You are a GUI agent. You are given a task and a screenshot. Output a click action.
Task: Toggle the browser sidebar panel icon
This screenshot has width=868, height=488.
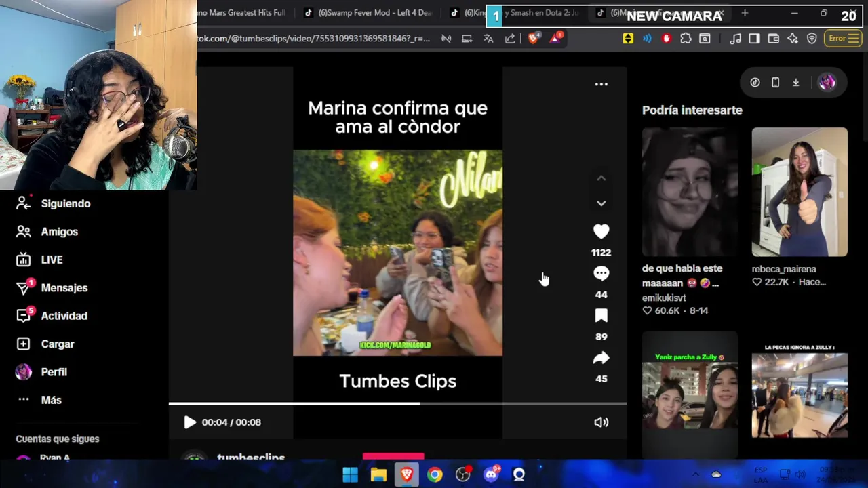point(754,39)
